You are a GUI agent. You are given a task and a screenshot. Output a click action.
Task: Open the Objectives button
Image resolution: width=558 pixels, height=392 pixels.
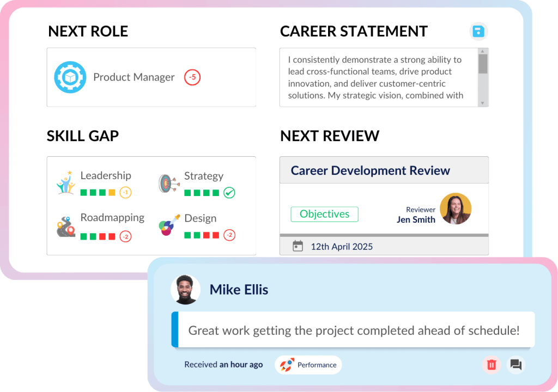click(x=324, y=214)
